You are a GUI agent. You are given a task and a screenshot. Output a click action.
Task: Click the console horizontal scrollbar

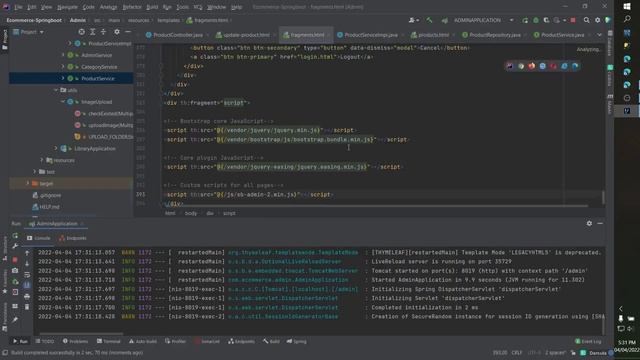tap(82, 333)
